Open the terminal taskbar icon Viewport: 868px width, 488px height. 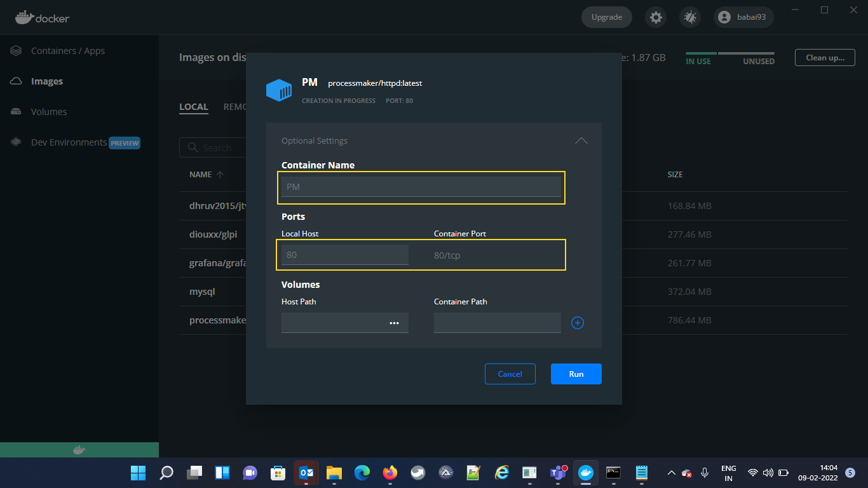pos(613,473)
